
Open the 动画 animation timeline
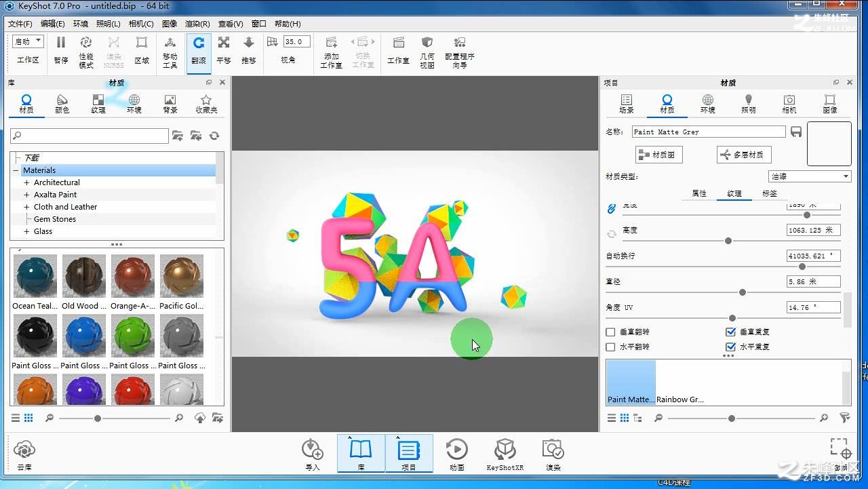click(x=457, y=454)
